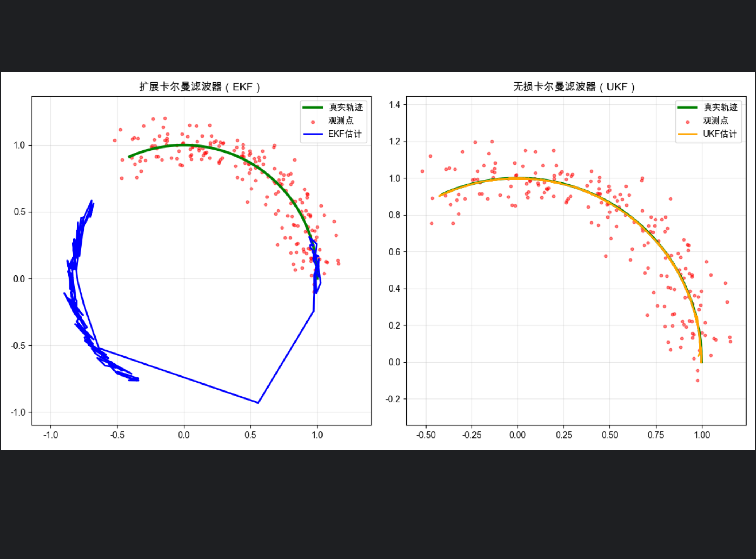Click the 1.0 x-axis tick label on EKF plot

(x=317, y=435)
